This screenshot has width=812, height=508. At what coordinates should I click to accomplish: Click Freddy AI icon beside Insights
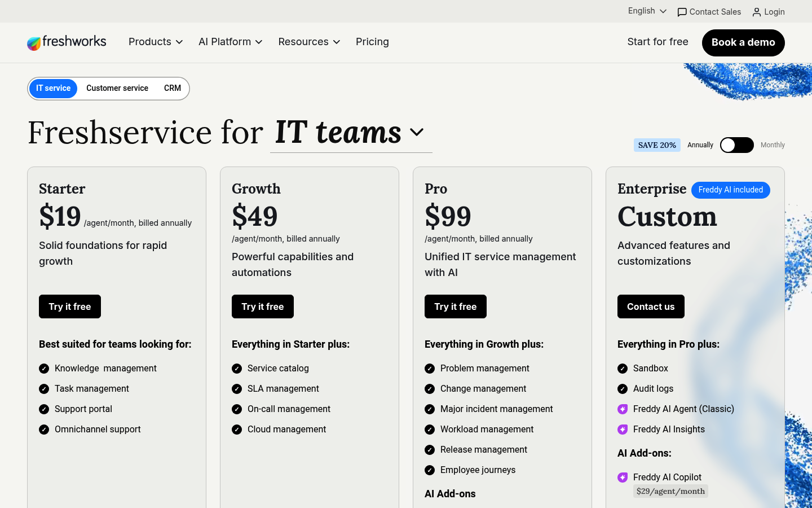pyautogui.click(x=623, y=430)
